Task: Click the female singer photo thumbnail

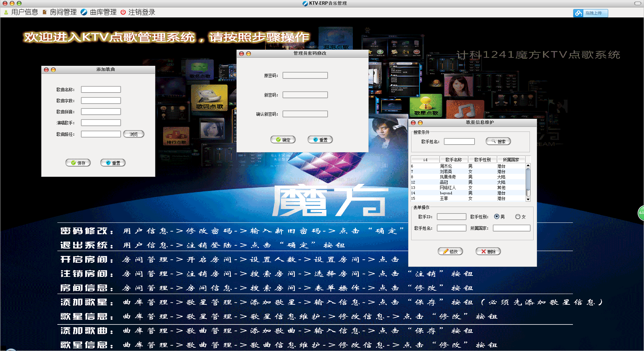Action: 458,85
